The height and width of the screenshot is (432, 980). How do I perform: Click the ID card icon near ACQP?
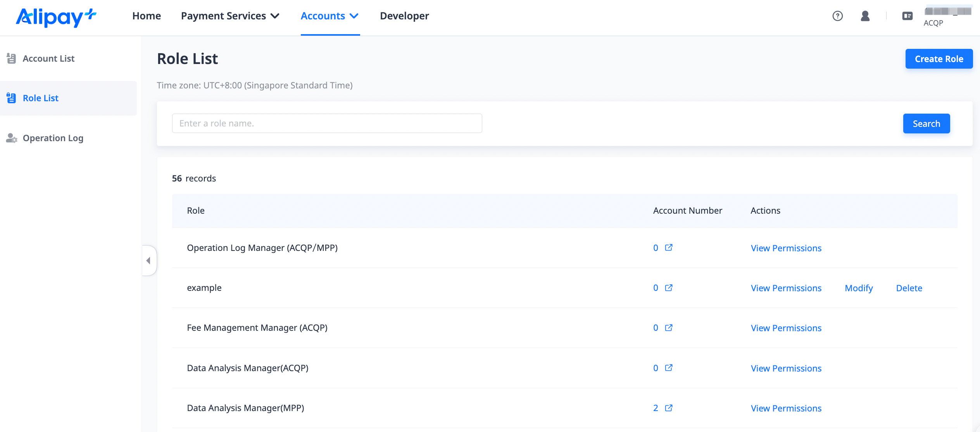click(907, 16)
